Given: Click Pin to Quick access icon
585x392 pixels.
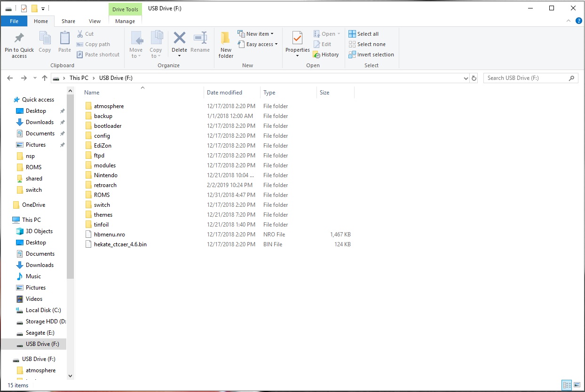Looking at the screenshot, I should tap(19, 38).
